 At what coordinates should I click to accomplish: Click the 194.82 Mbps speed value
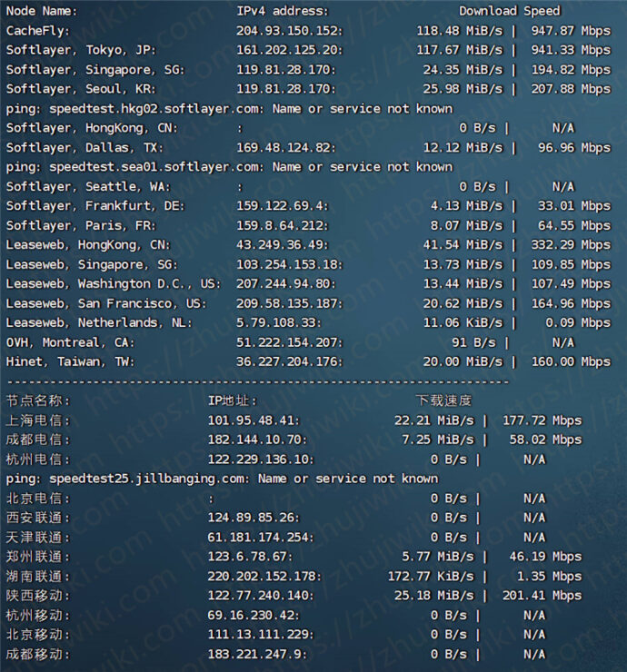(571, 70)
